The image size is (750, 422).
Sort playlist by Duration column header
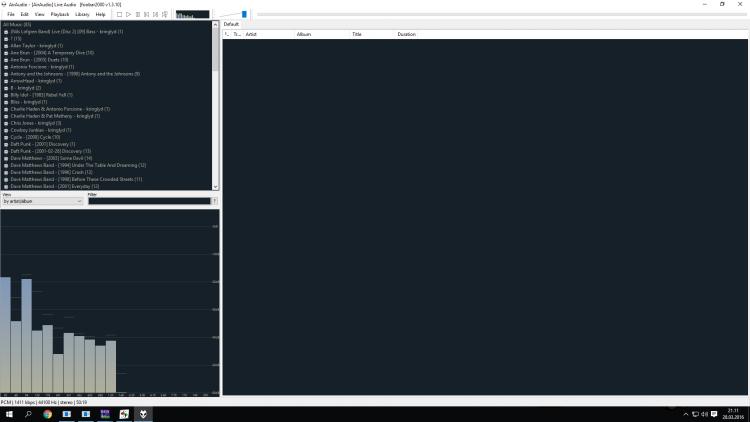click(x=407, y=34)
